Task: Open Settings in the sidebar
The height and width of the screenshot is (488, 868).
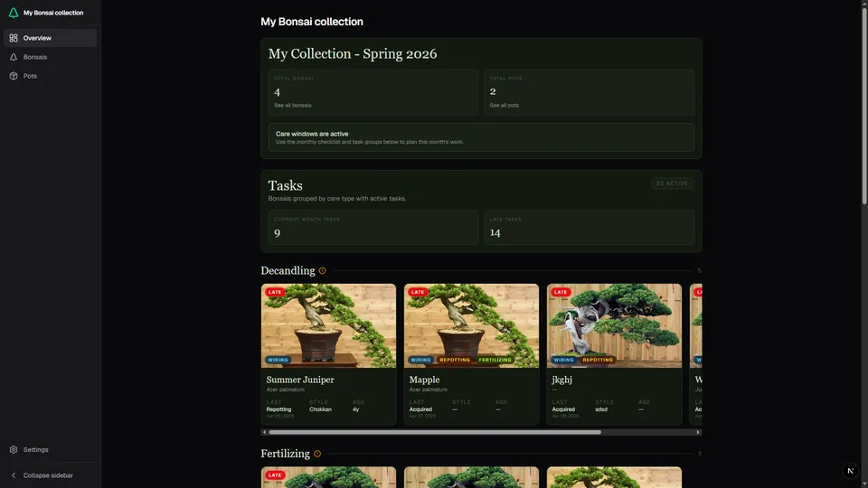Action: (x=51, y=449)
